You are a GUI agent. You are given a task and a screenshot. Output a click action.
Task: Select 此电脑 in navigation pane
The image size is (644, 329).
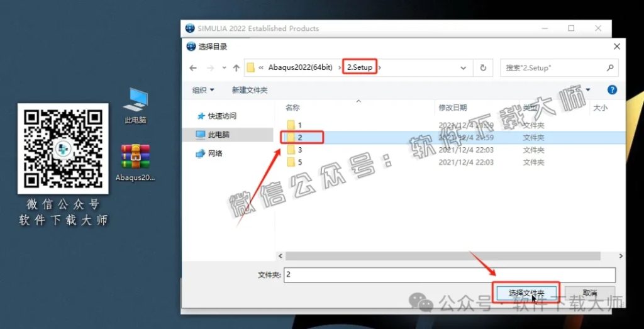218,135
